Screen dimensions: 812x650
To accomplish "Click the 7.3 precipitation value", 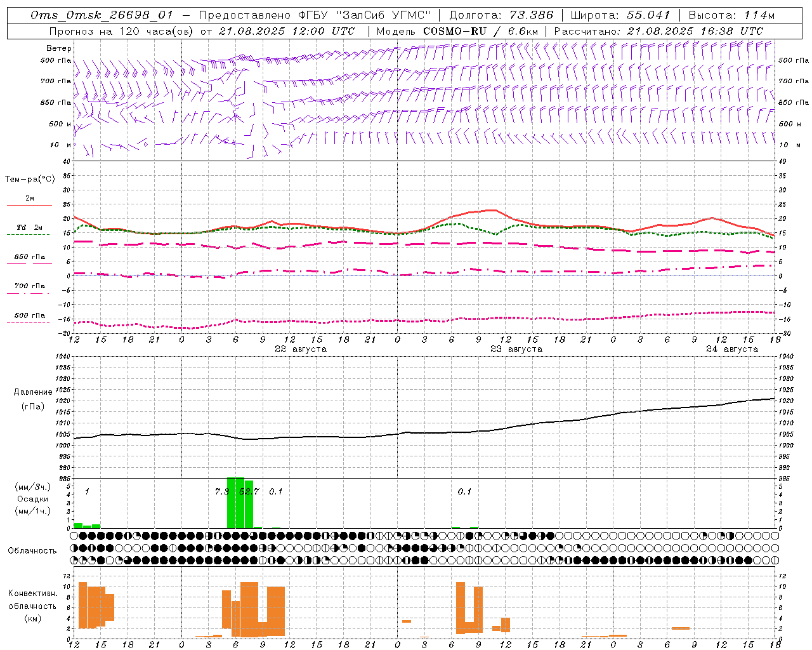I will pos(221,491).
